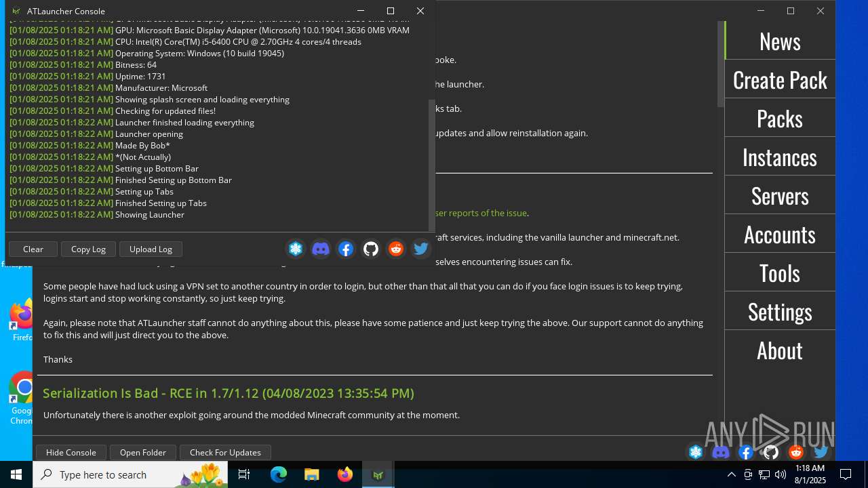Maximize the ATLauncher Console window
This screenshot has width=868, height=488.
[391, 11]
